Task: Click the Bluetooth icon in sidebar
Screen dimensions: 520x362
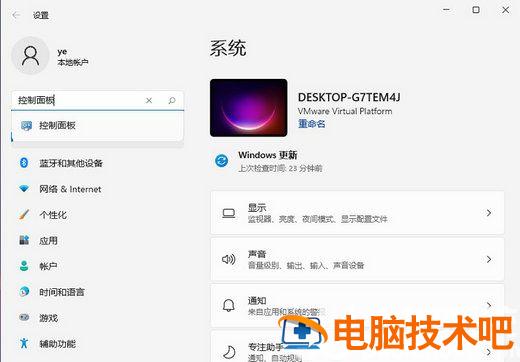Action: pyautogui.click(x=24, y=163)
